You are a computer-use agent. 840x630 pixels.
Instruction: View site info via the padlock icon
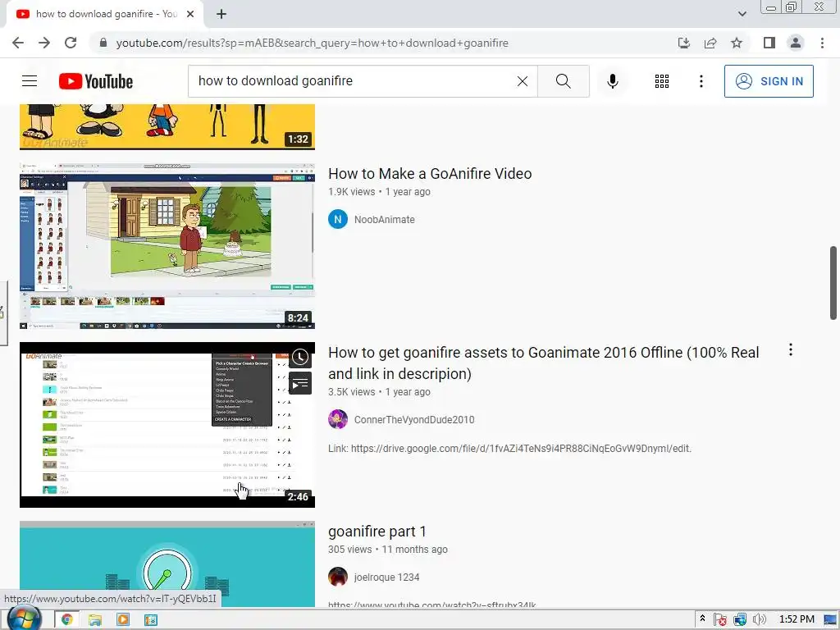pos(103,43)
